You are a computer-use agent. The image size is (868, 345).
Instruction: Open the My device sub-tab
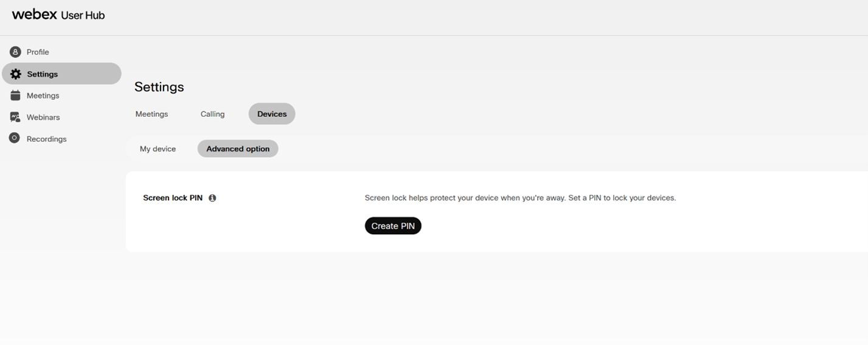[x=158, y=148]
